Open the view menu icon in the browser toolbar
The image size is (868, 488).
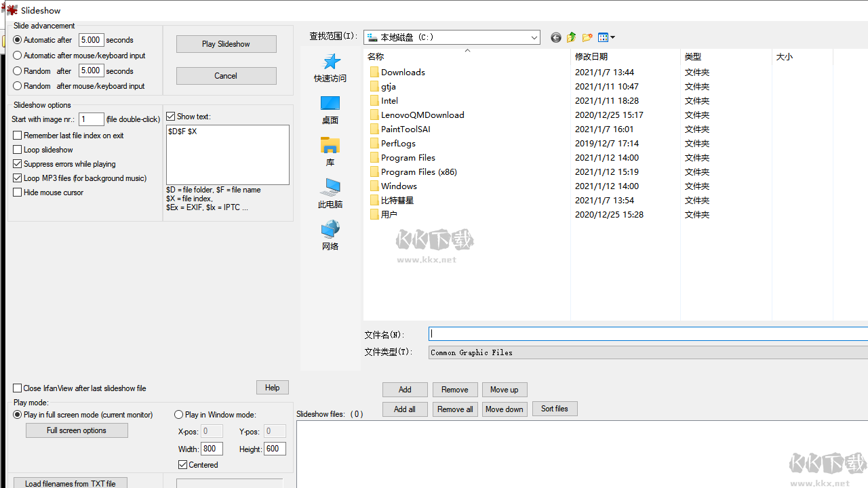point(606,38)
